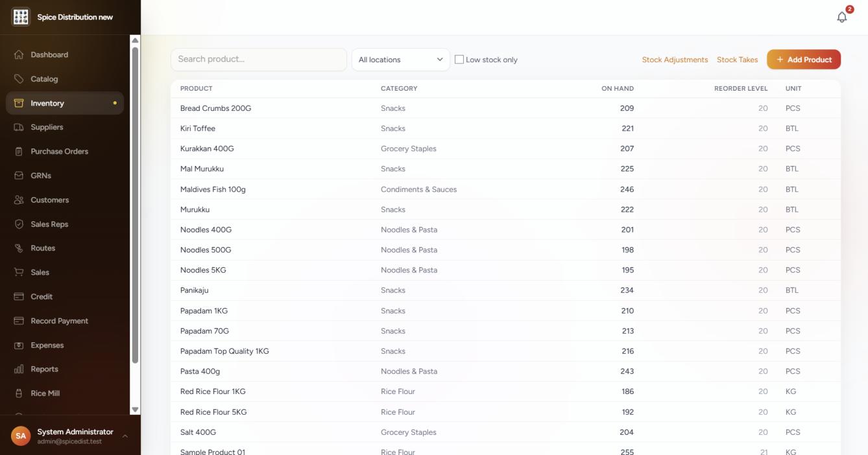Image resolution: width=868 pixels, height=455 pixels.
Task: Click the REORDER LEVEL column header
Action: pyautogui.click(x=741, y=89)
